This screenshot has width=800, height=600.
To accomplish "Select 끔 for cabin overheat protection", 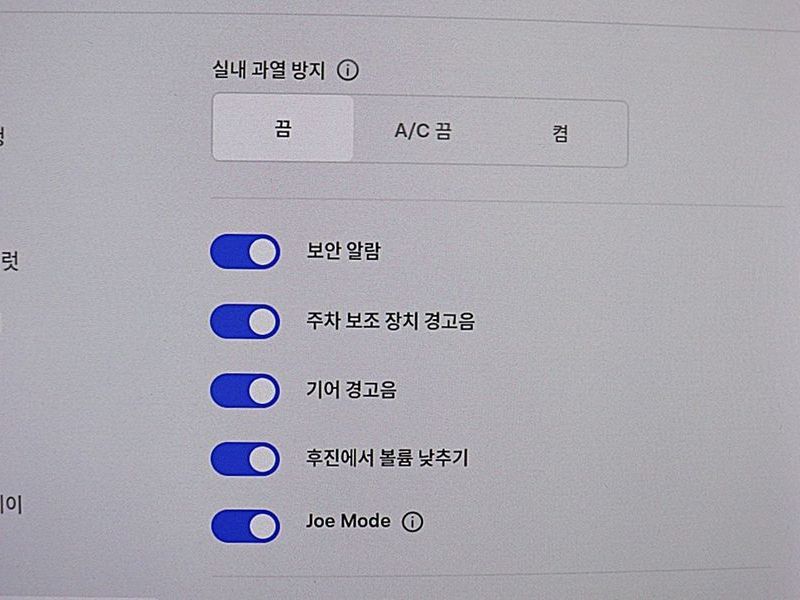I will [x=283, y=128].
